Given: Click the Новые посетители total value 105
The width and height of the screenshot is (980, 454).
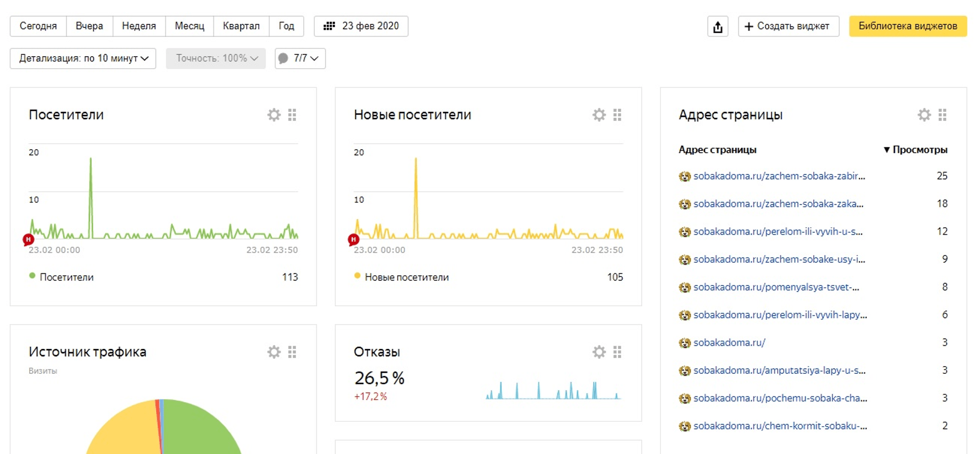Looking at the screenshot, I should tap(615, 277).
